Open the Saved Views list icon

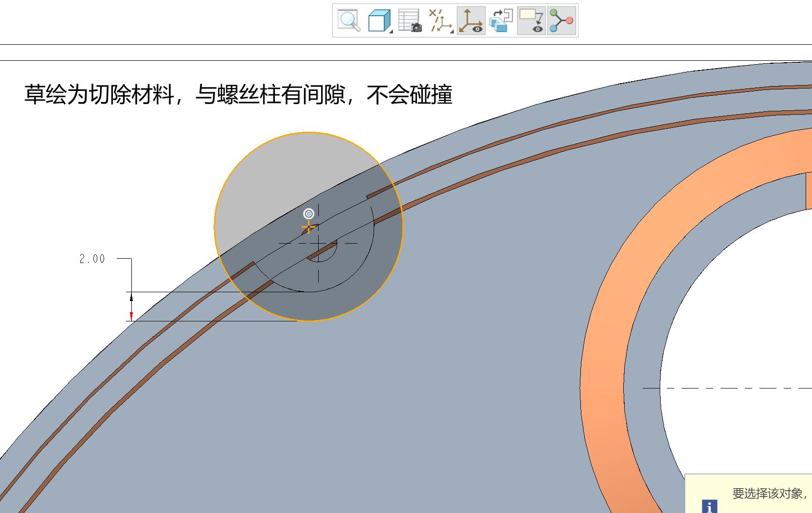coord(410,21)
